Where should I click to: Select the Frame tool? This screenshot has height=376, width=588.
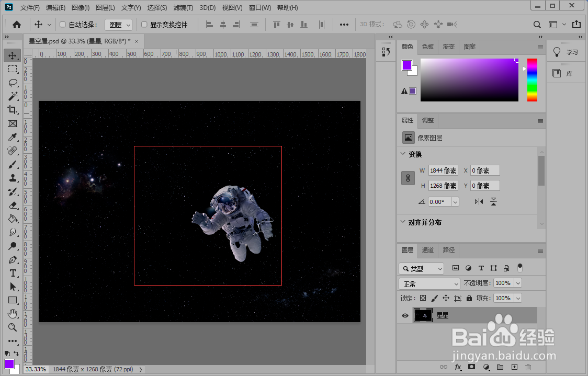pyautogui.click(x=13, y=123)
